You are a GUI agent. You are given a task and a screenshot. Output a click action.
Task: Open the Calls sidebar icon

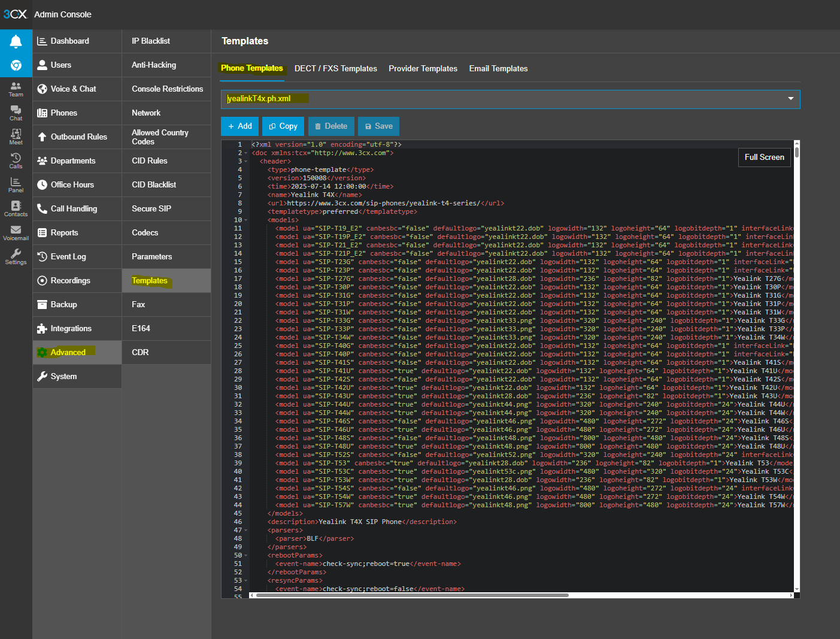pos(16,161)
